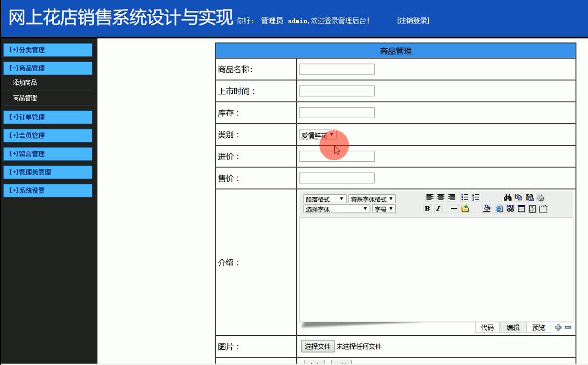Click the align right icon in editor
Screen dimensions: 588x365
pyautogui.click(x=452, y=197)
